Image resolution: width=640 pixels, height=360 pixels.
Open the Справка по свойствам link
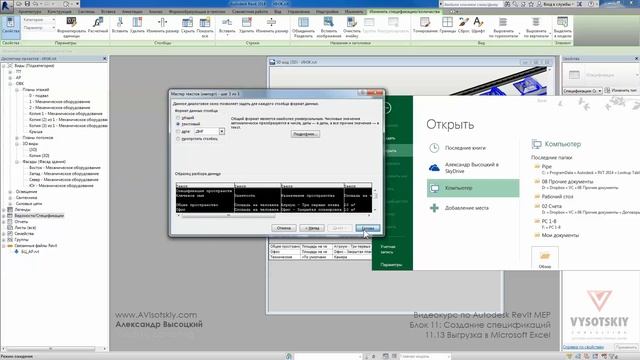click(583, 347)
